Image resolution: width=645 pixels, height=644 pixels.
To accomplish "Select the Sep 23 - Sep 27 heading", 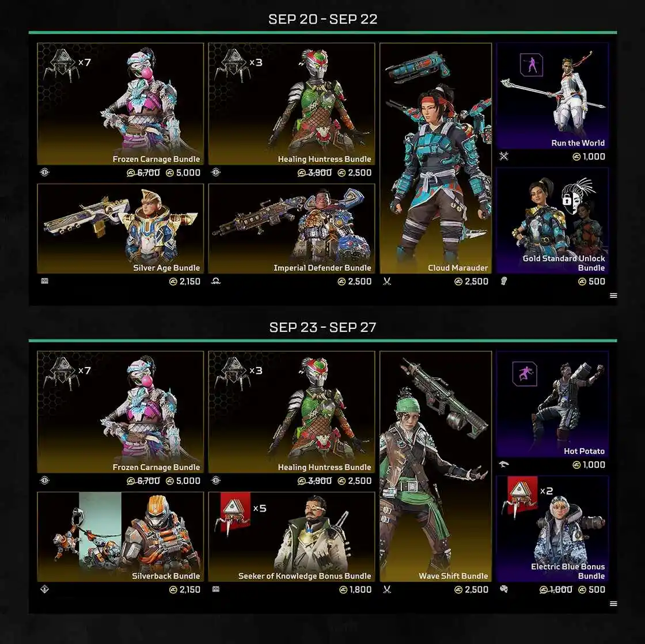I will pyautogui.click(x=323, y=327).
